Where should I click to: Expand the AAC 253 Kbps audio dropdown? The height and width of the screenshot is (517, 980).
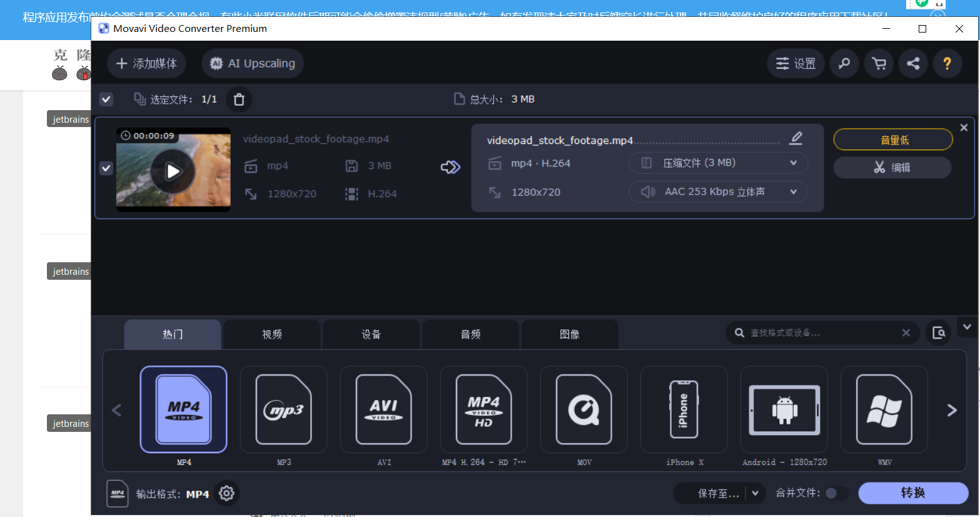[718, 192]
